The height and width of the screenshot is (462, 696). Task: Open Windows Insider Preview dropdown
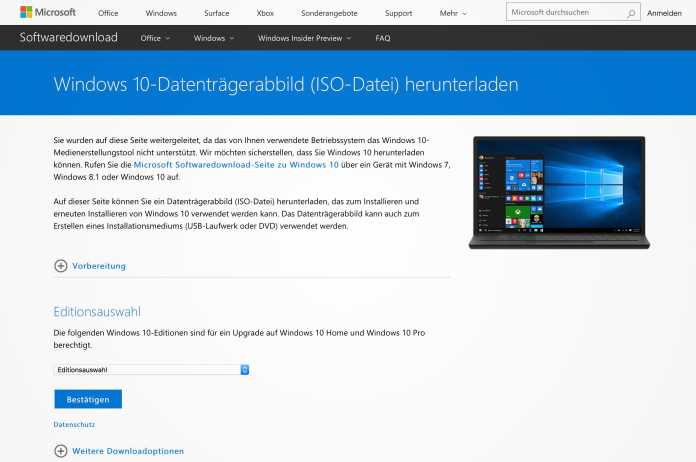[x=304, y=38]
